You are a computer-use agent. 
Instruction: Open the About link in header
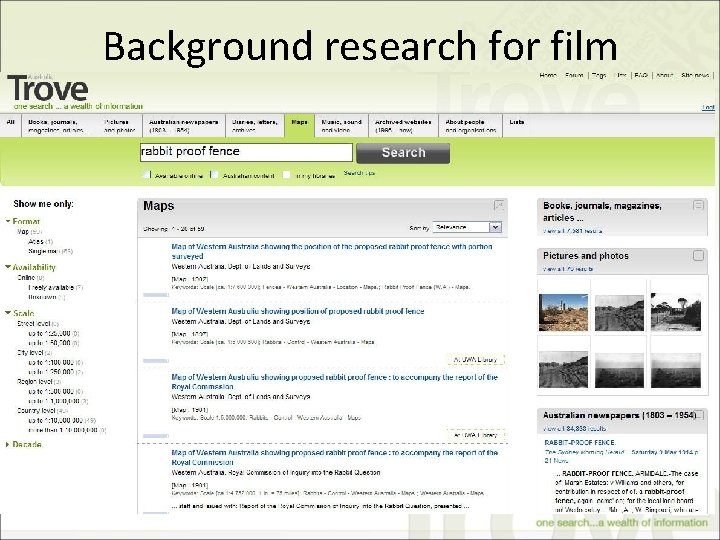(664, 75)
